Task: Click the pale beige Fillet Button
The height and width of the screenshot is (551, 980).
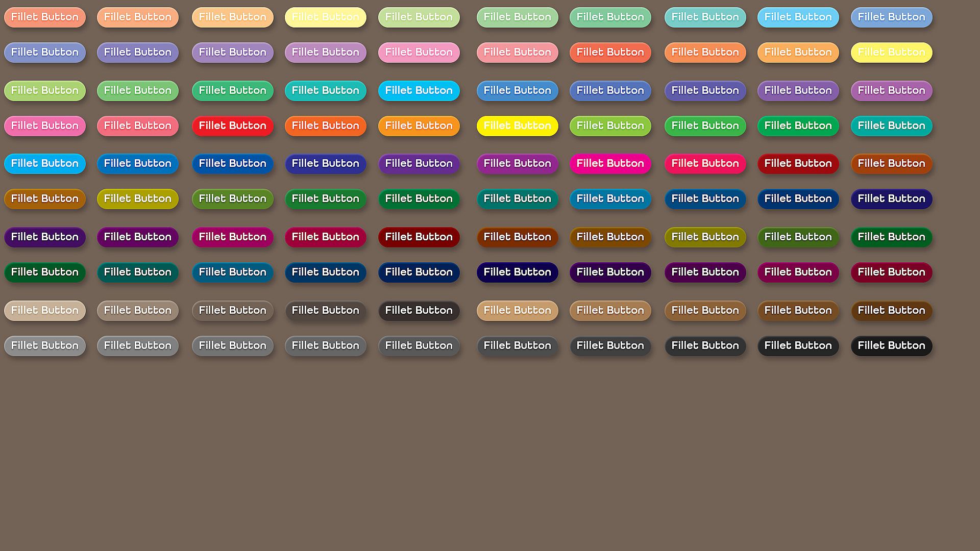Action: point(45,310)
